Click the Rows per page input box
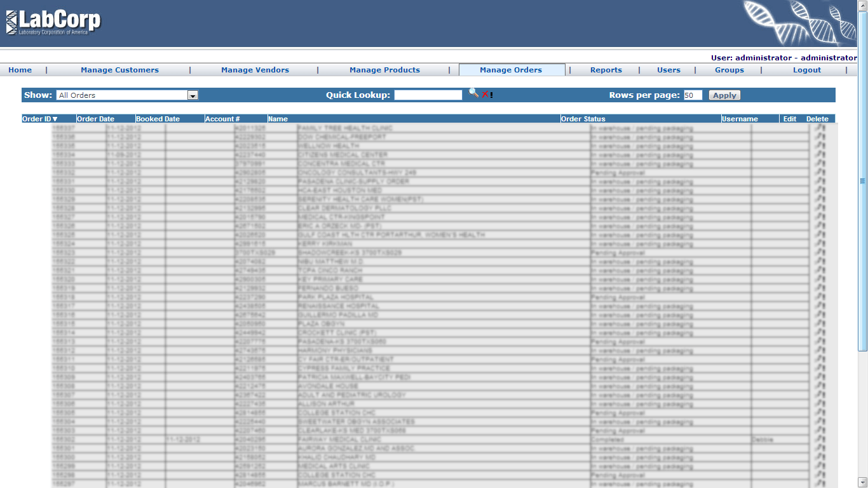Viewport: 868px width, 488px height. coord(692,95)
